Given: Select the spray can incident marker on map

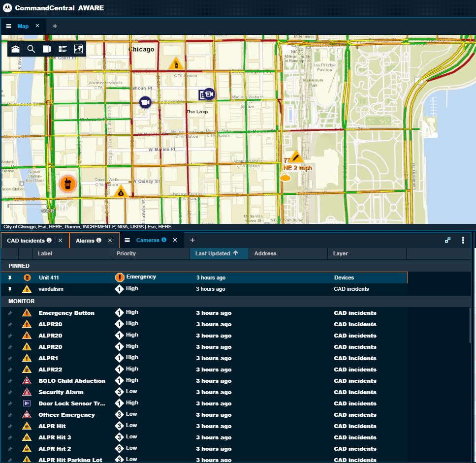Looking at the screenshot, I should tap(176, 63).
